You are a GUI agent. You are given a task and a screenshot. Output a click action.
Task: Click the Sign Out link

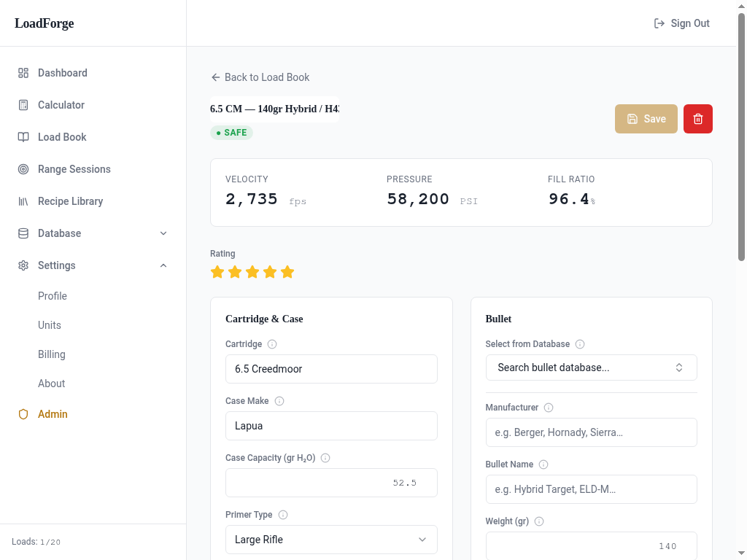(x=682, y=23)
